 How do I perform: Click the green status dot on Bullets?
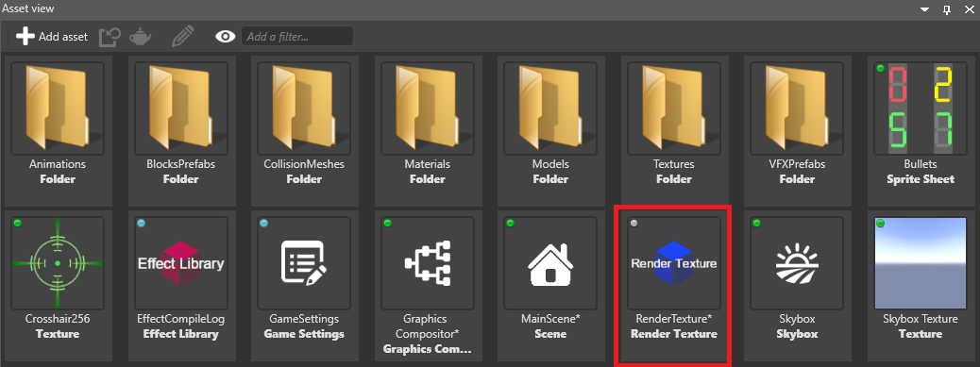click(x=880, y=69)
